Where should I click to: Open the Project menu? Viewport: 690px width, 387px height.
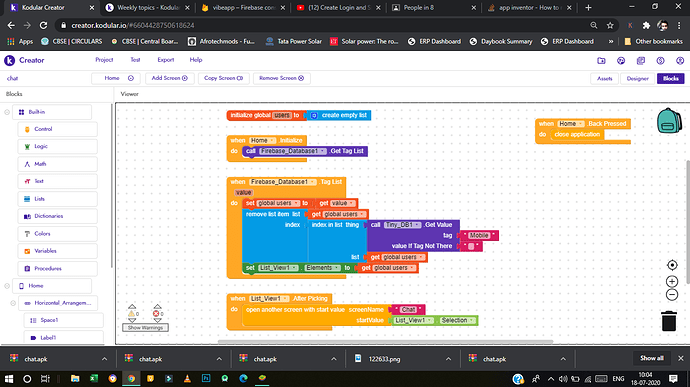tap(104, 60)
